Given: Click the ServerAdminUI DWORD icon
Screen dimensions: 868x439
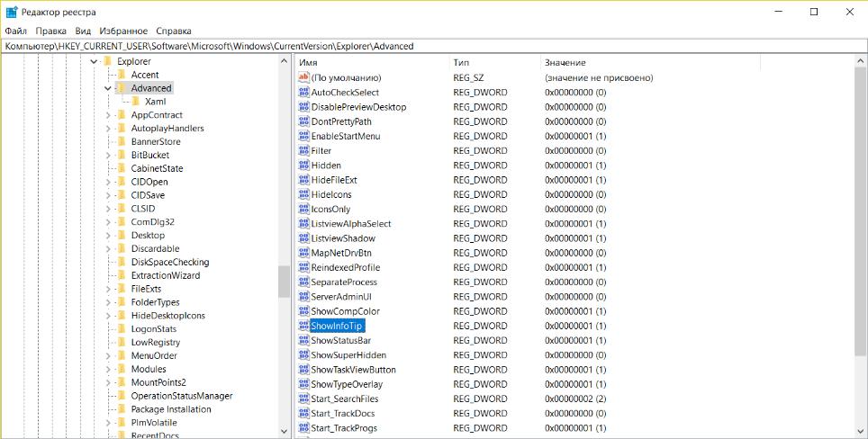Looking at the screenshot, I should [x=303, y=296].
